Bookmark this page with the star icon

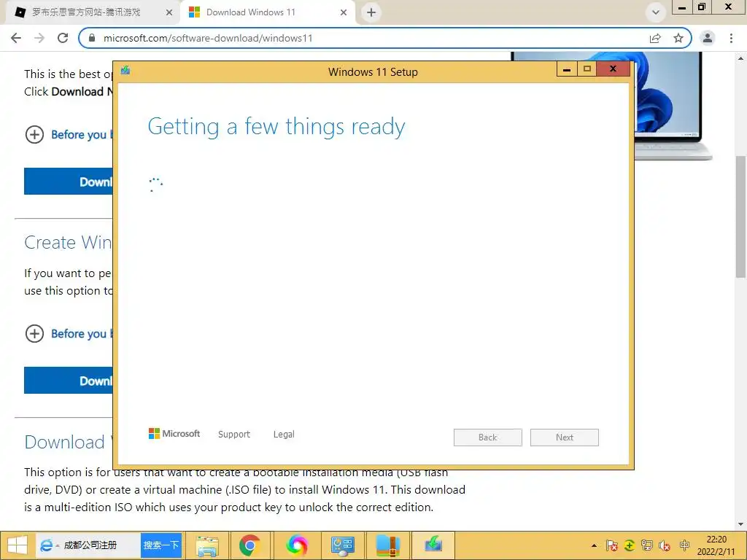pyautogui.click(x=678, y=38)
